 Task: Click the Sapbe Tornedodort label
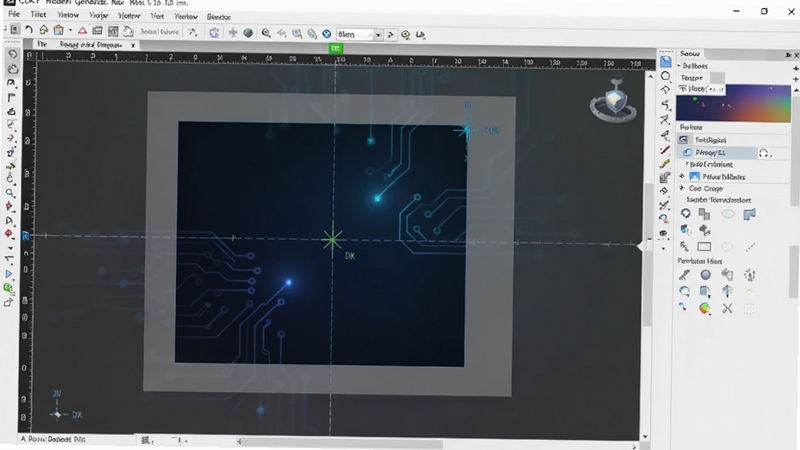(718, 200)
